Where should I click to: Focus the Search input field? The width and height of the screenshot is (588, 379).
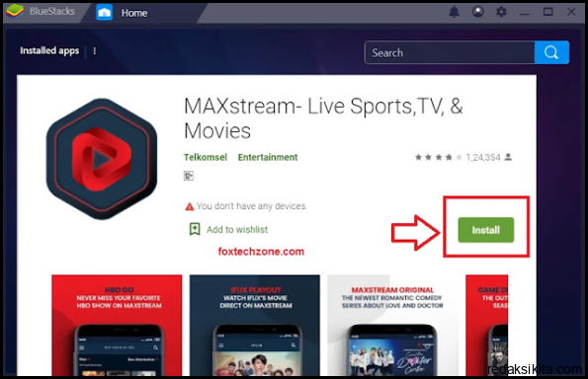450,52
